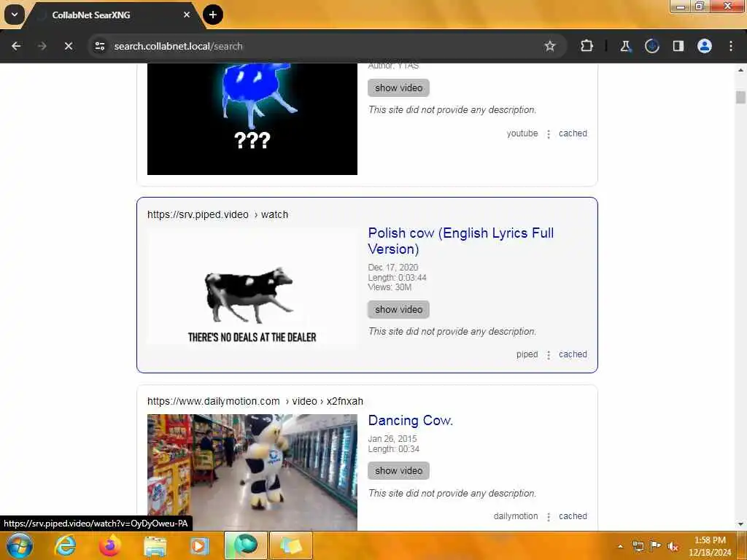The height and width of the screenshot is (560, 747).
Task: Click the network tray icon
Action: click(638, 546)
